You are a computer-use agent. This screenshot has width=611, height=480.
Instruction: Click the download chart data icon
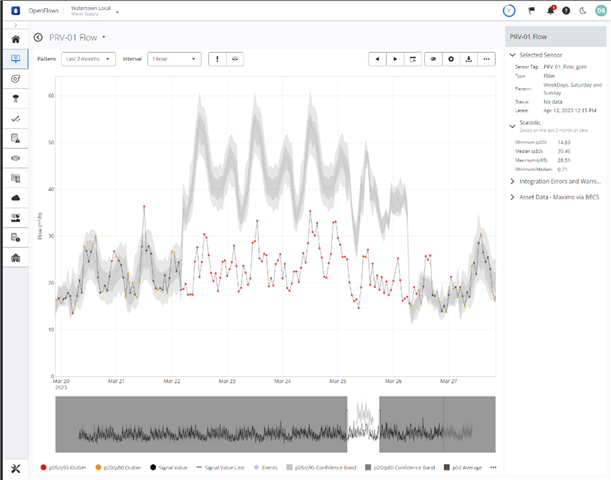[469, 59]
